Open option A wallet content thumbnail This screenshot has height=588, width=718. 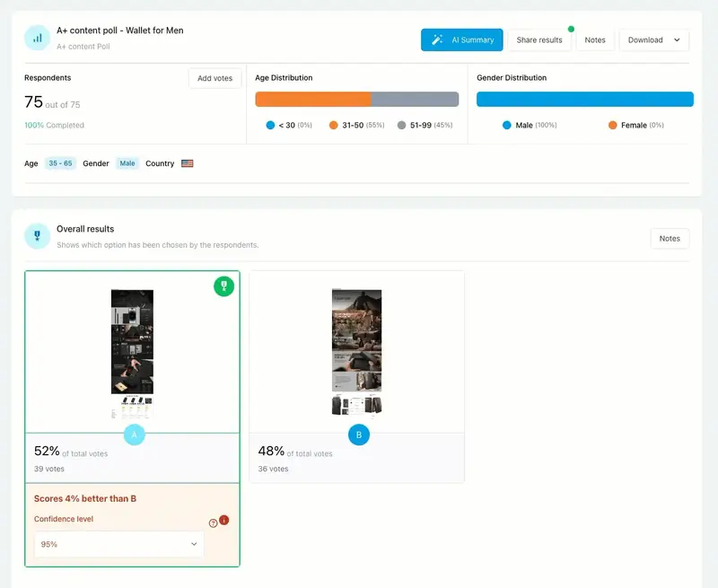pyautogui.click(x=132, y=354)
